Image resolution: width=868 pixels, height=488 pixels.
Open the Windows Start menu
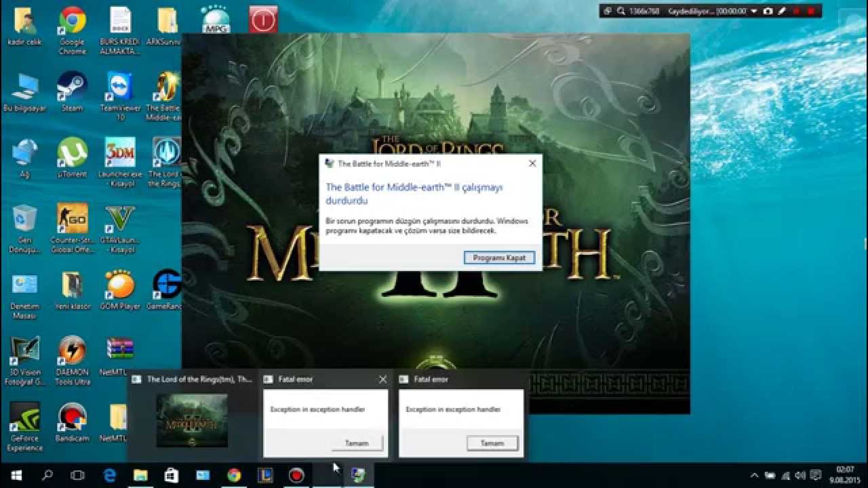16,475
